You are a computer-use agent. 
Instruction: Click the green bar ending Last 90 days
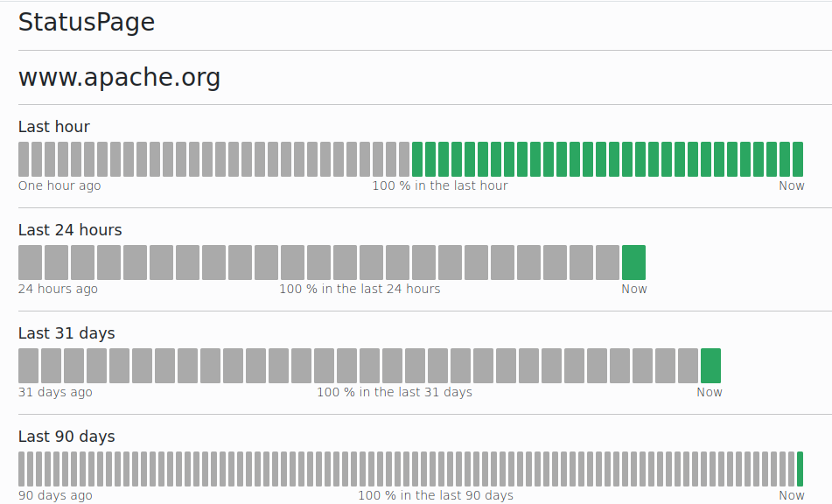(x=800, y=469)
